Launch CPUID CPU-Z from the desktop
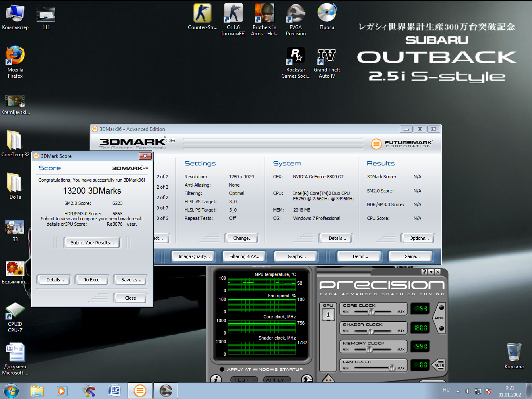Image resolution: width=532 pixels, height=399 pixels. pos(15,318)
